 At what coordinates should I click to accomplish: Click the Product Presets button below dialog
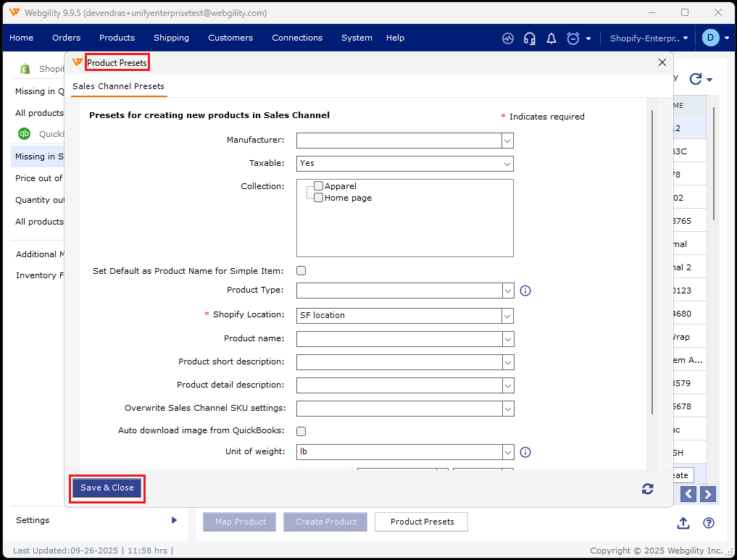[x=422, y=522]
